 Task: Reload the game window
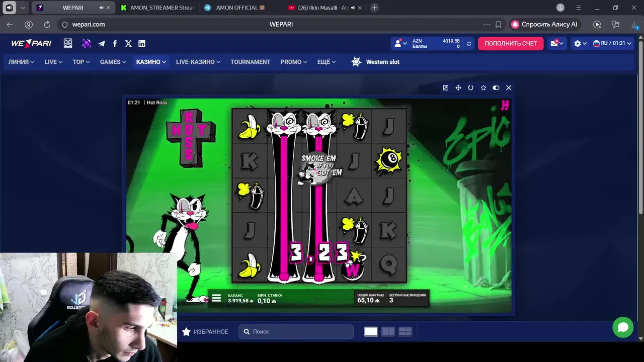[471, 87]
